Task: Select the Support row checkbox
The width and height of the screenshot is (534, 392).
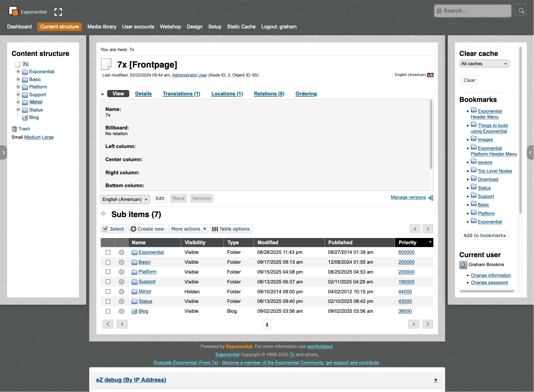Action: click(x=108, y=282)
